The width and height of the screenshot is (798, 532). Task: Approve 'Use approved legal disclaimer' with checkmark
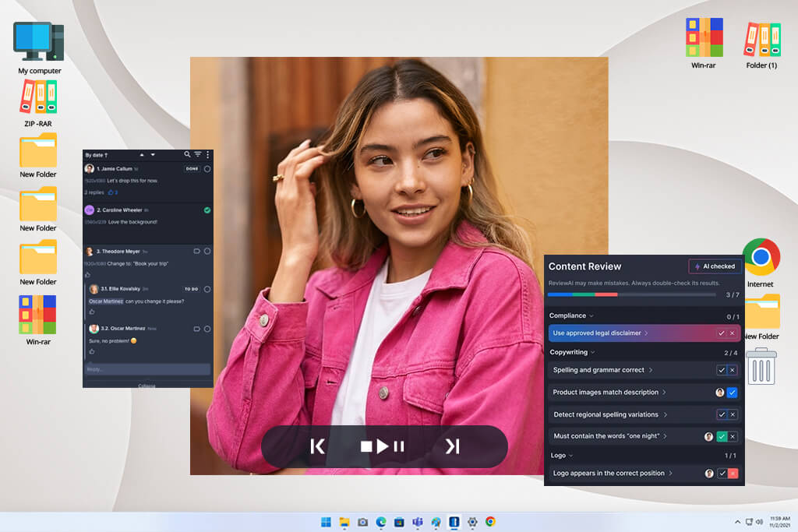[722, 333]
